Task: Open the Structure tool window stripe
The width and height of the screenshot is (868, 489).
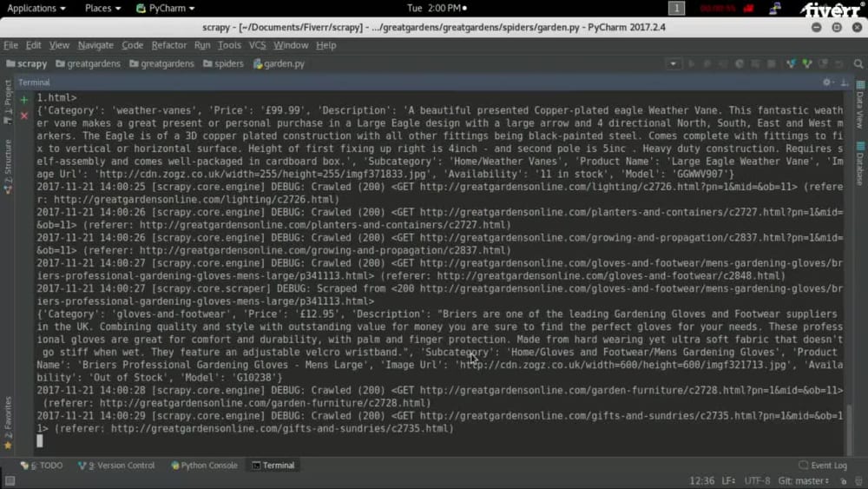Action: pos(8,166)
